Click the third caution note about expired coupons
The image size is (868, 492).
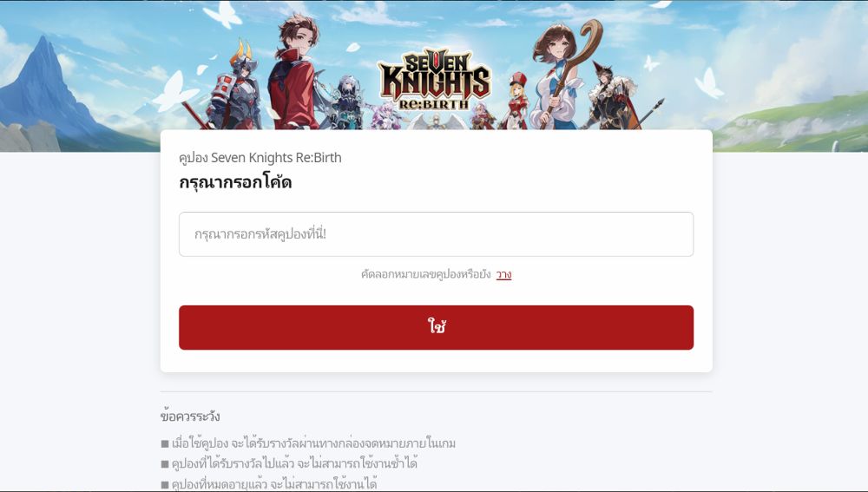(269, 484)
